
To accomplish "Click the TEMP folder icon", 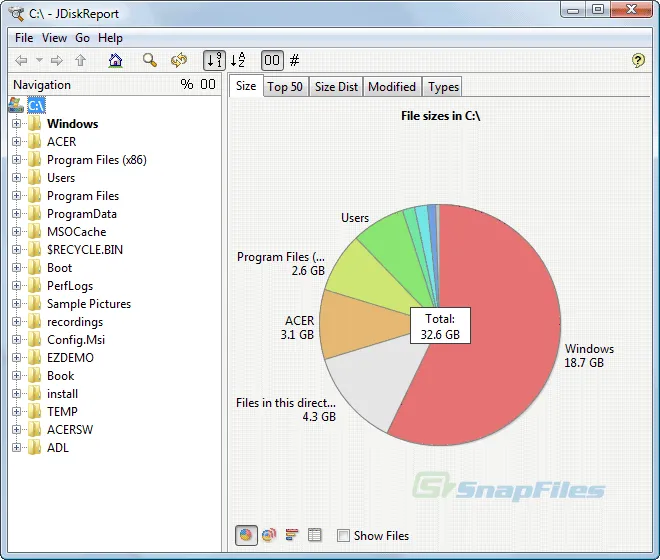I will pyautogui.click(x=35, y=411).
